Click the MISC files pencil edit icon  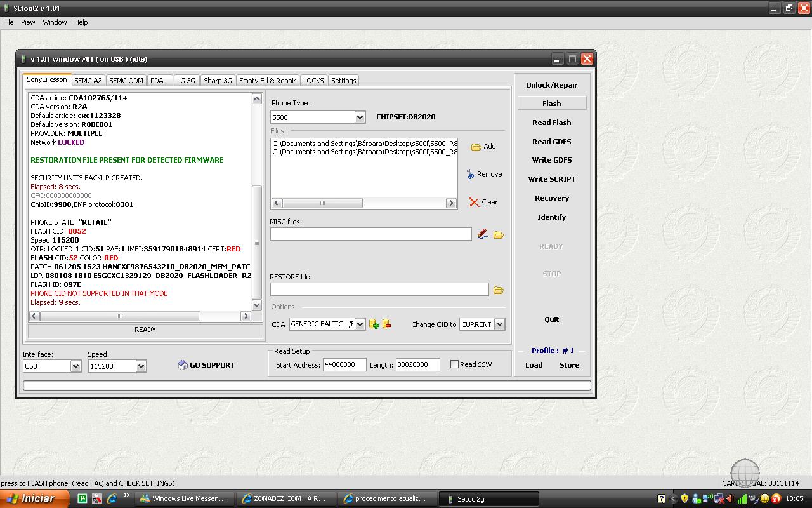tap(483, 234)
